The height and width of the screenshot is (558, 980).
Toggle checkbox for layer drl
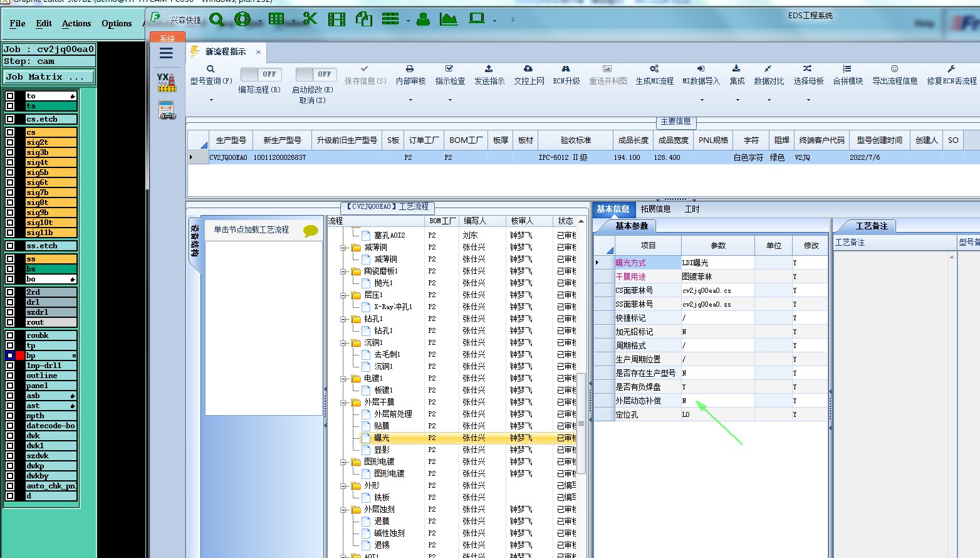coord(10,302)
